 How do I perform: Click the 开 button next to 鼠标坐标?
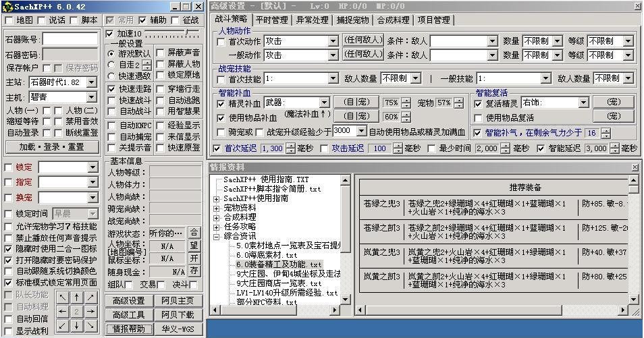pyautogui.click(x=194, y=258)
